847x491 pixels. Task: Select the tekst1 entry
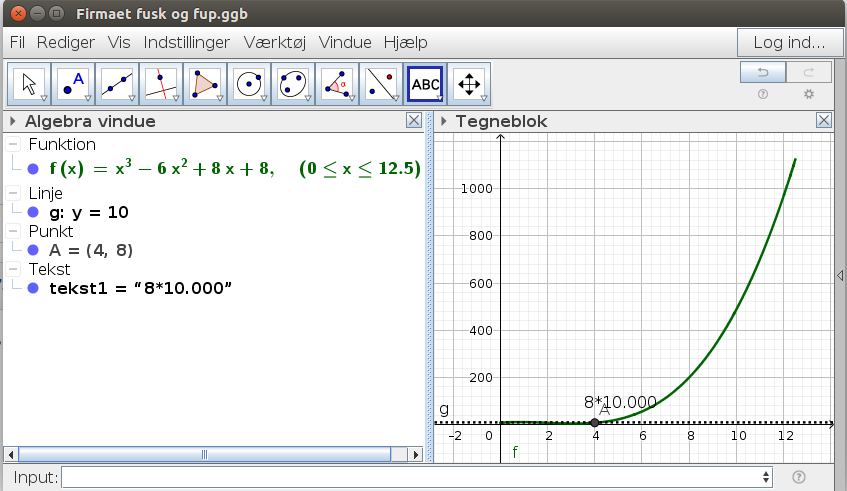pyautogui.click(x=140, y=288)
